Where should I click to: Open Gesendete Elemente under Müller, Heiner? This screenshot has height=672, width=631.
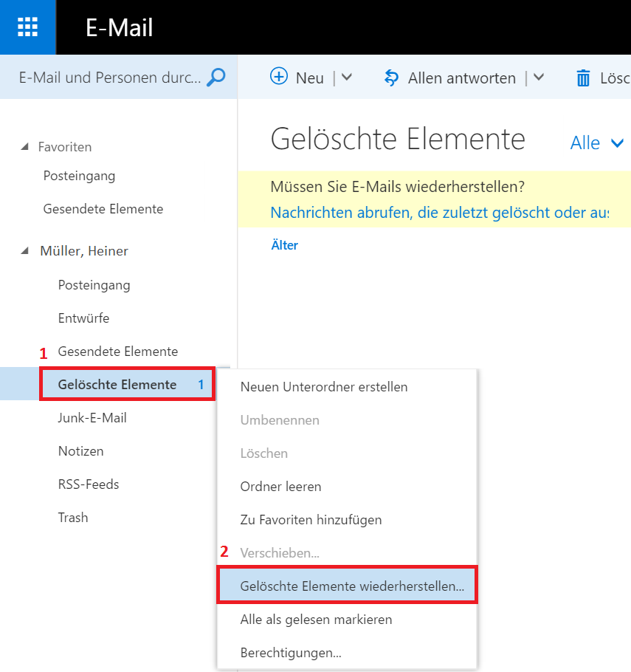point(118,352)
